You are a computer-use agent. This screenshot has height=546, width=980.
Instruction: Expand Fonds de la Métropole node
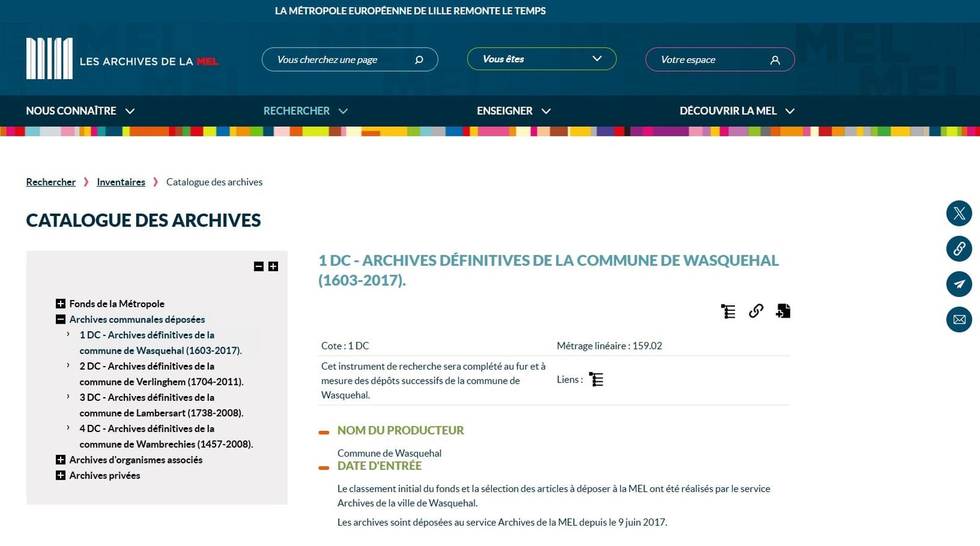pyautogui.click(x=60, y=304)
